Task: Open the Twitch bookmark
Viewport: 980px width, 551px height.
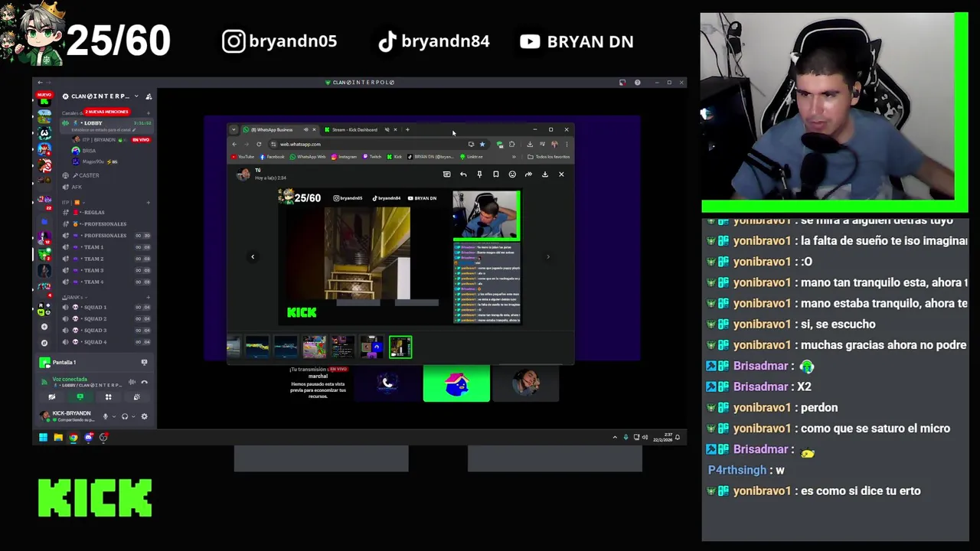Action: [x=372, y=157]
